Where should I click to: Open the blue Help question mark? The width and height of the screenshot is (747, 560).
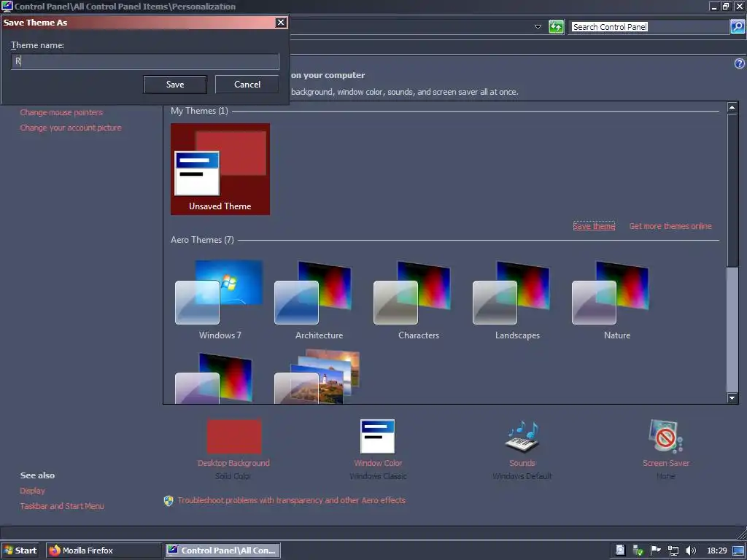pyautogui.click(x=740, y=63)
